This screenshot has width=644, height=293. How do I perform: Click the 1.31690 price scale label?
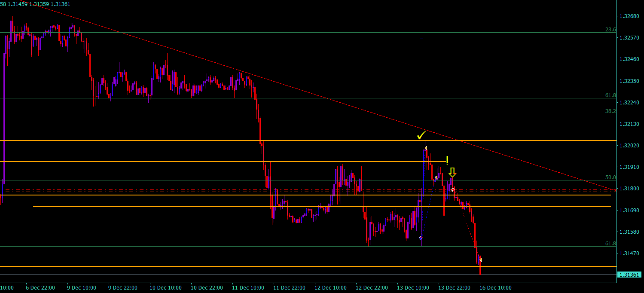coord(629,210)
